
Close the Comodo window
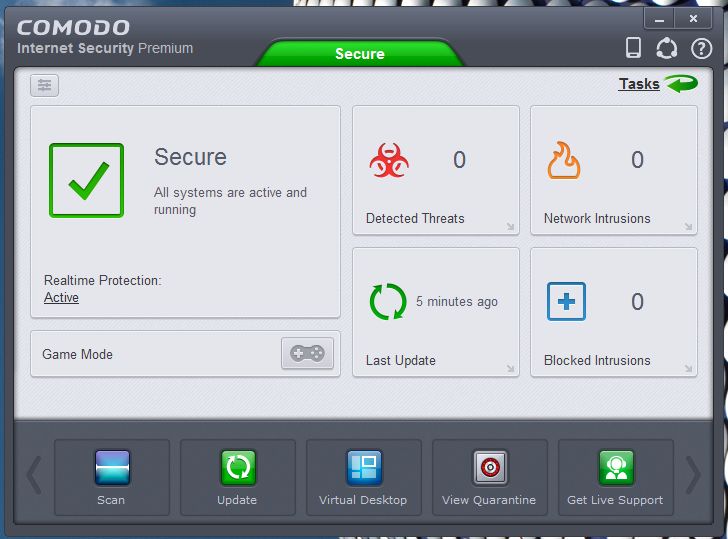point(693,19)
